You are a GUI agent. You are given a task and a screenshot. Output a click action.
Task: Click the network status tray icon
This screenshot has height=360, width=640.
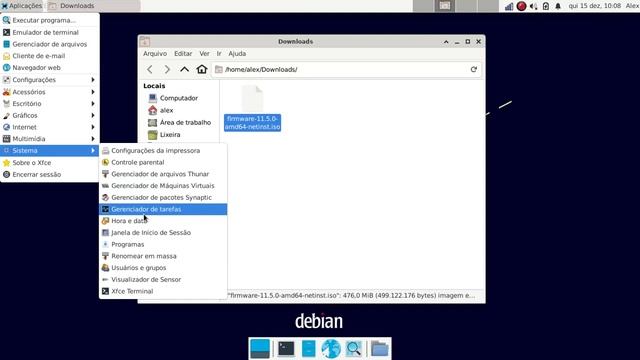tap(509, 6)
